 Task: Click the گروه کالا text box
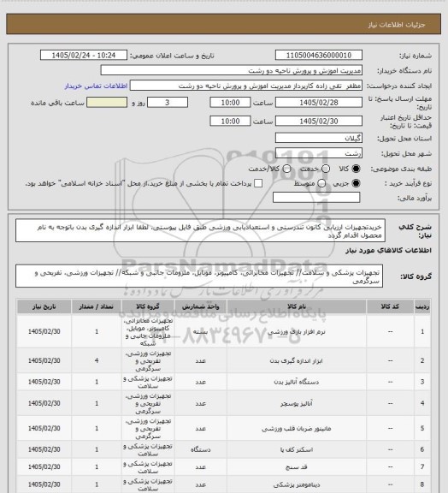point(199,276)
